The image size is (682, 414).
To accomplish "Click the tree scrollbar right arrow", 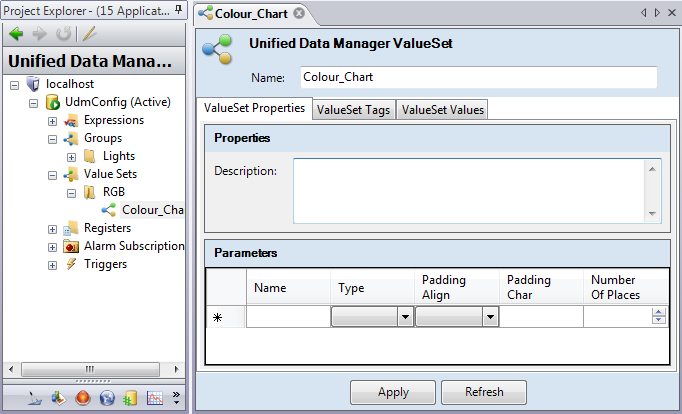I will (x=176, y=370).
